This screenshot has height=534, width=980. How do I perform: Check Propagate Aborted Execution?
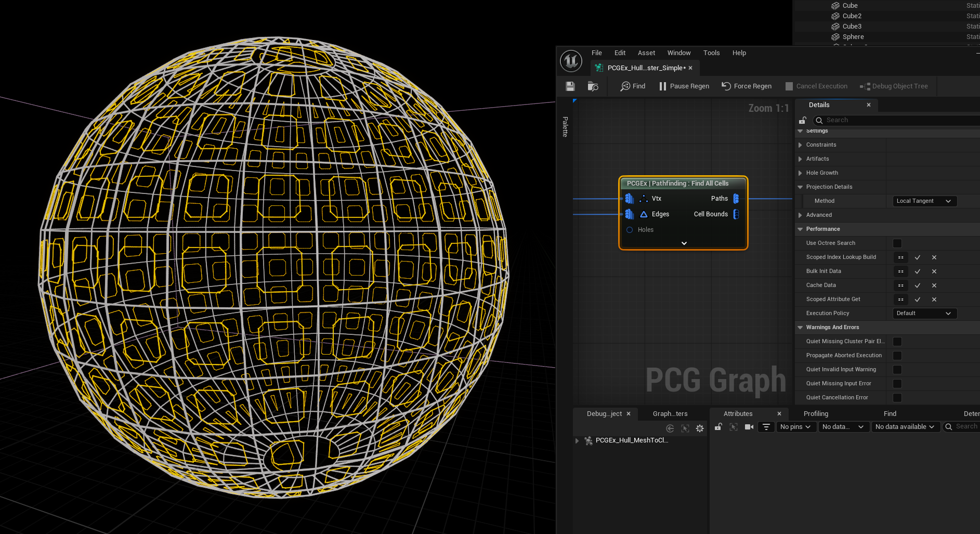[897, 356]
